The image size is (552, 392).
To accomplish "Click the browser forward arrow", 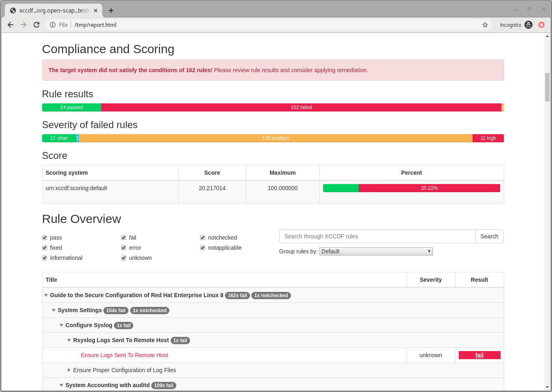I will [24, 25].
